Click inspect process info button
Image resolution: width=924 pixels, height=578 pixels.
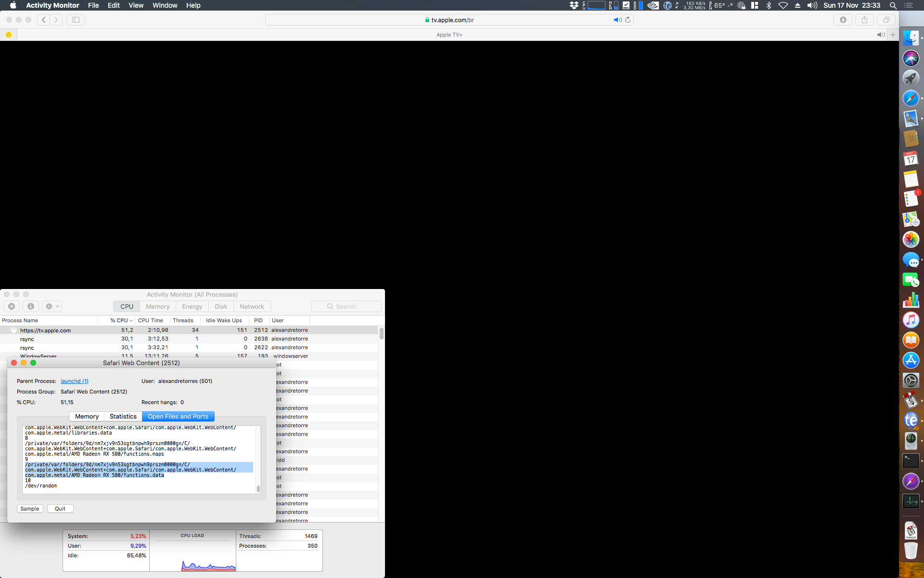coord(31,306)
